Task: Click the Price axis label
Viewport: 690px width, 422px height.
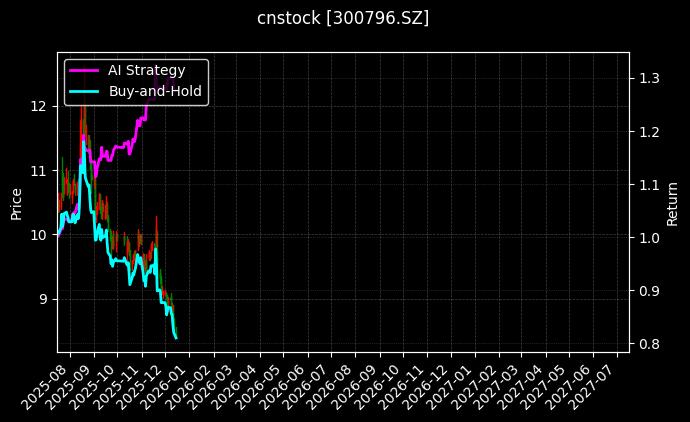Action: pyautogui.click(x=16, y=204)
